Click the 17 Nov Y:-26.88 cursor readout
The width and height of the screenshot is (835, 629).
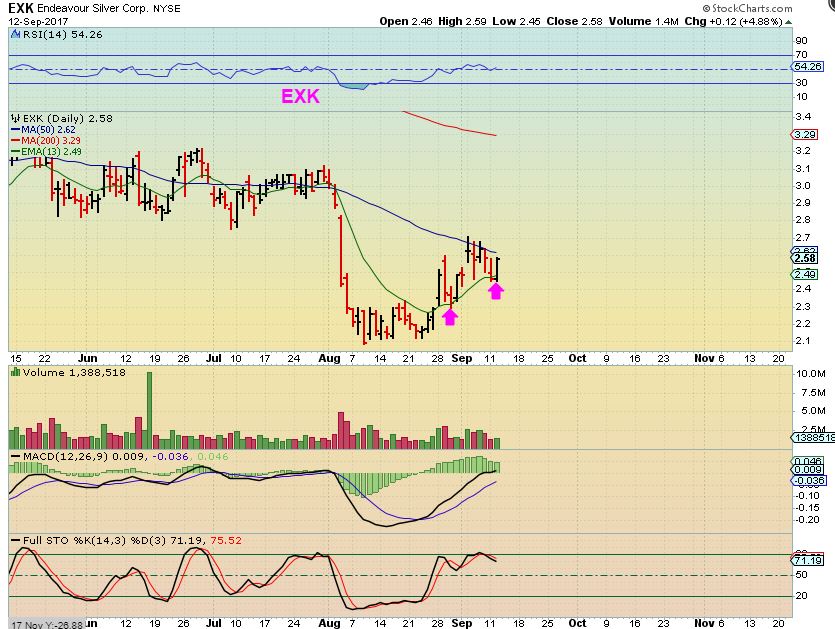(47, 625)
